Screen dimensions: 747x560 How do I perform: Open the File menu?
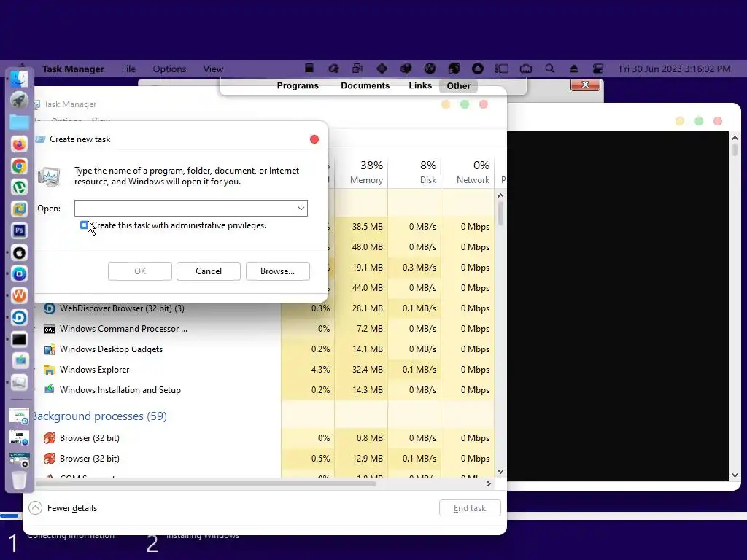(128, 69)
